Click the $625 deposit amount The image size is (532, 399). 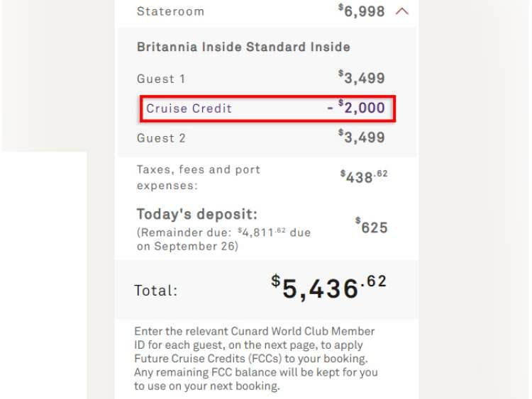[372, 227]
